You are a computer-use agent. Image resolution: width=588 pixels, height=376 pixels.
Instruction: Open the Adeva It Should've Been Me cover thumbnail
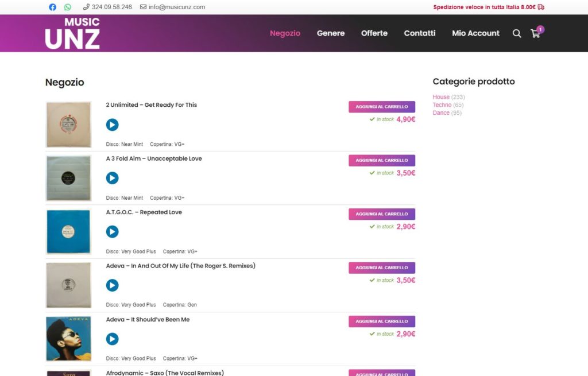(69, 339)
